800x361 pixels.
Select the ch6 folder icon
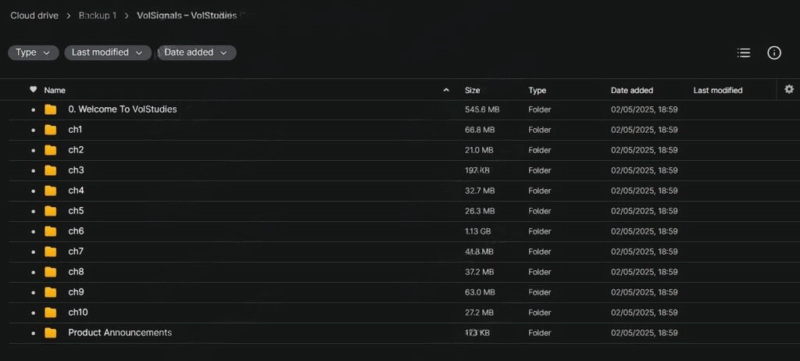point(51,231)
